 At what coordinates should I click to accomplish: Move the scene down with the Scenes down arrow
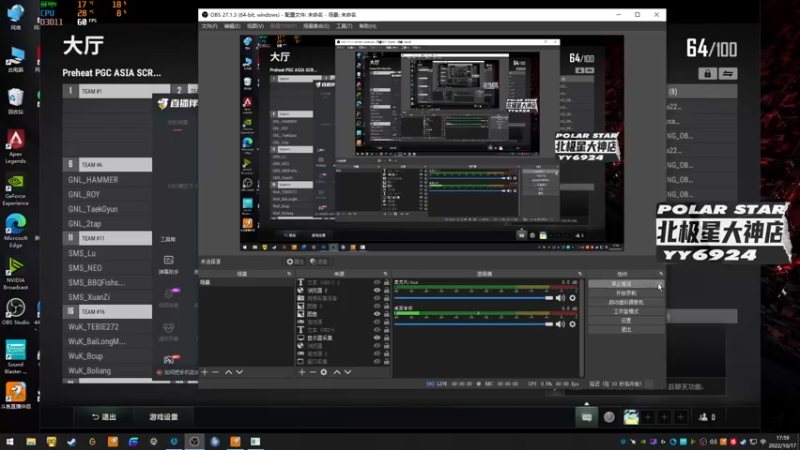click(239, 372)
